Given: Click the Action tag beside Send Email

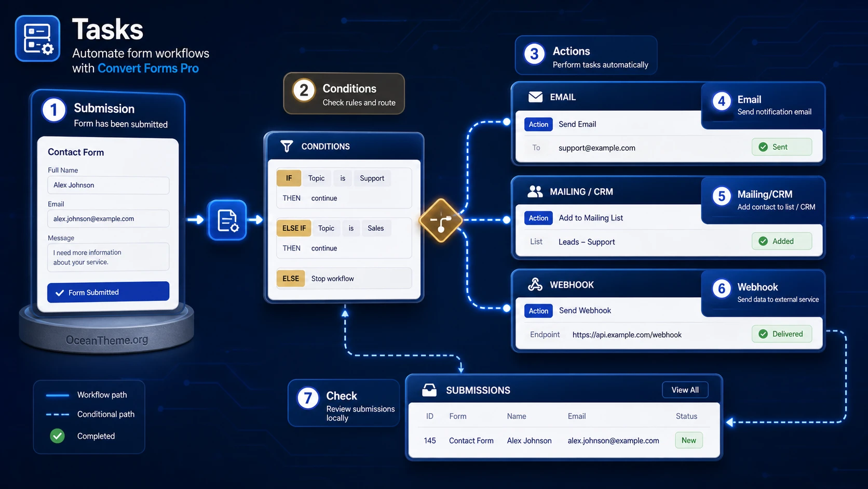Looking at the screenshot, I should (x=538, y=124).
